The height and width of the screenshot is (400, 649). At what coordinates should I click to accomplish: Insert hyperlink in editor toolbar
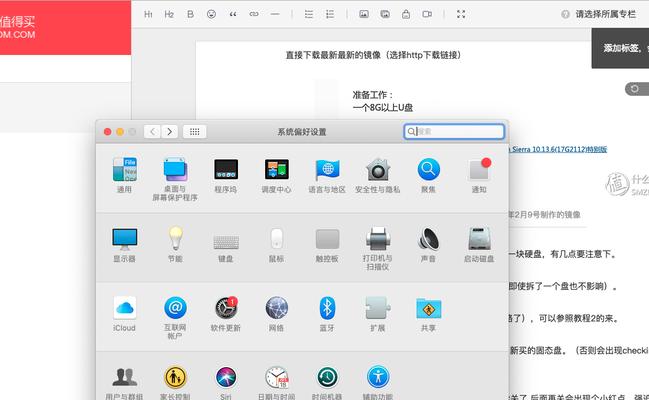pyautogui.click(x=254, y=14)
